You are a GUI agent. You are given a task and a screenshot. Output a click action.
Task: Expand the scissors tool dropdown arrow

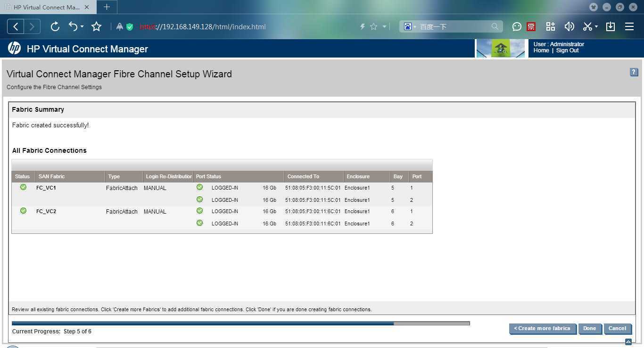tap(596, 27)
